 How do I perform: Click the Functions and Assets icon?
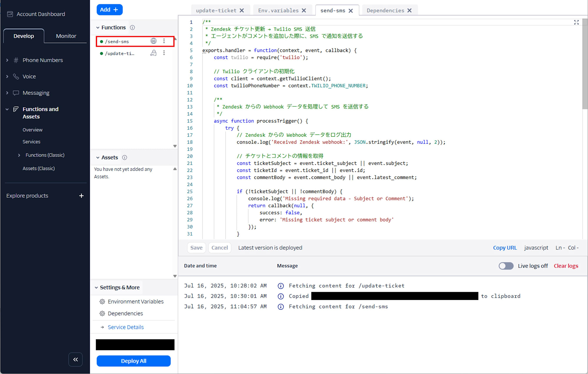coord(16,109)
